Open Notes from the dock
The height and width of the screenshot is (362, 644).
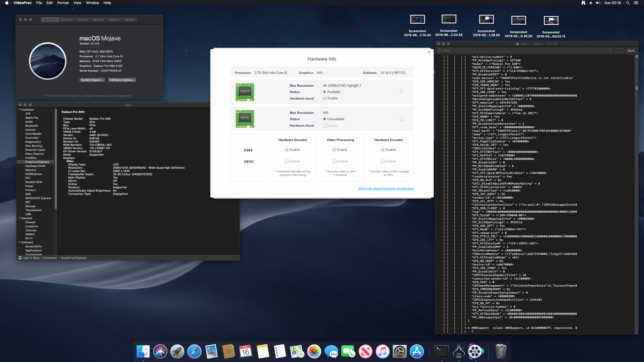(263, 351)
